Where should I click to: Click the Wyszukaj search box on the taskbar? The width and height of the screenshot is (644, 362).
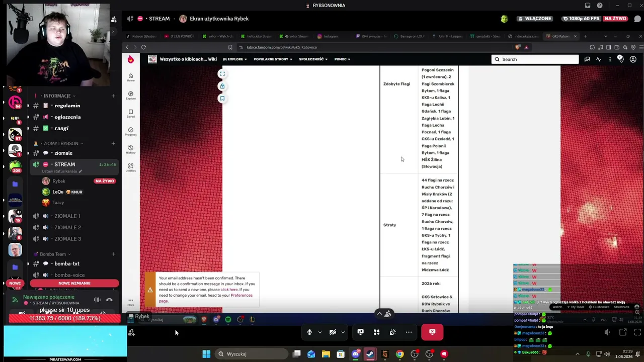tap(252, 354)
